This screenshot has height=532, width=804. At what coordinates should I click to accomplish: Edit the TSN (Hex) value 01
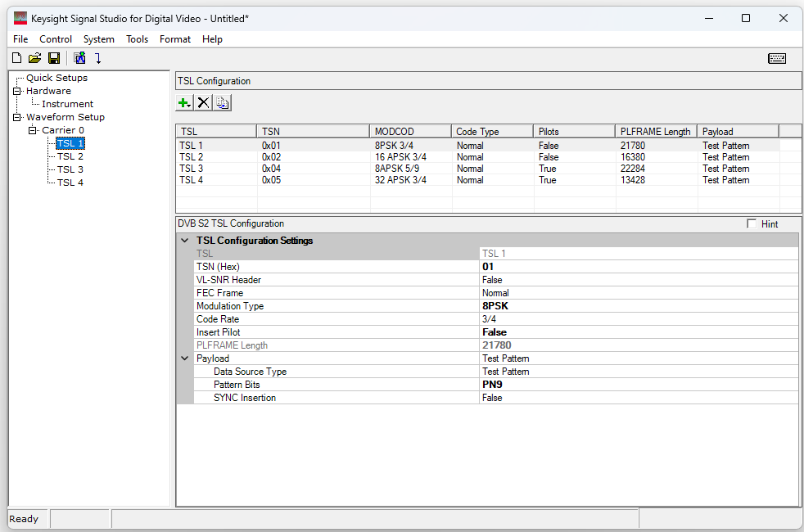point(639,267)
